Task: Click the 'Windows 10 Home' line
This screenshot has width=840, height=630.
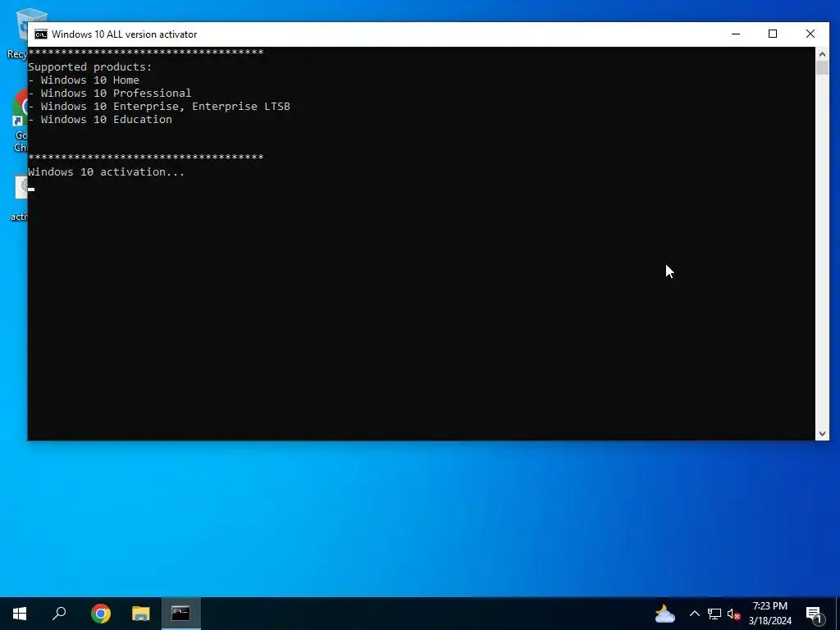Action: 84,80
